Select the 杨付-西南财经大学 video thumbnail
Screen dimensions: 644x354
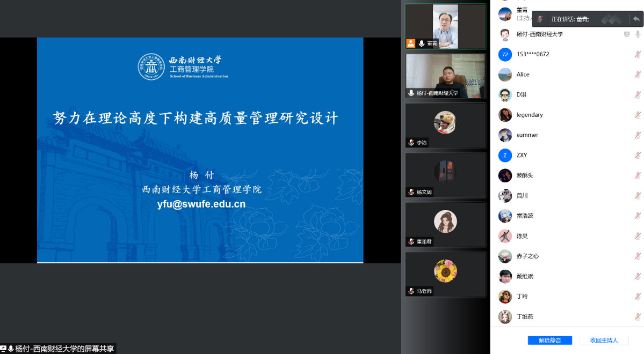coord(445,75)
